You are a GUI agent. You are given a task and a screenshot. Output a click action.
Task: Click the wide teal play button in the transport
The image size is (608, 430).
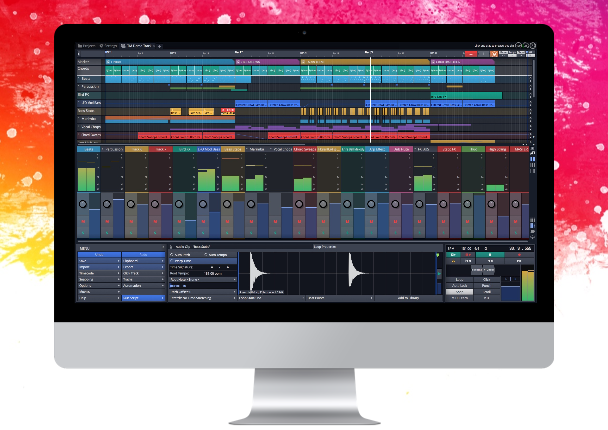coord(490,255)
